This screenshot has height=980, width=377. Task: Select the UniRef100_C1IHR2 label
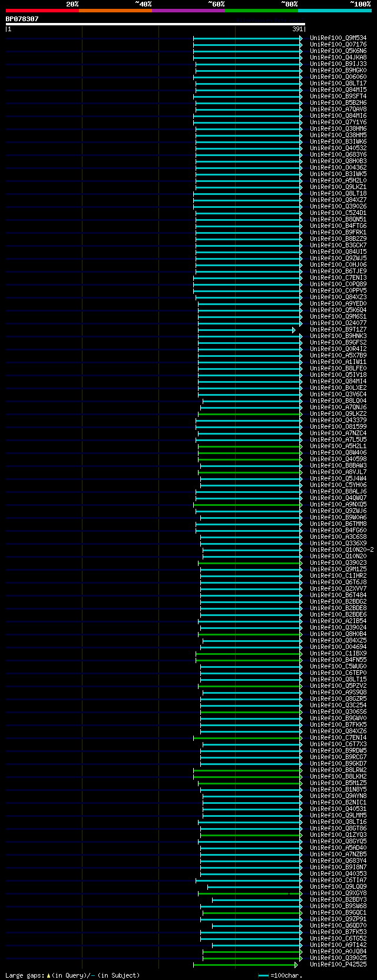tap(338, 576)
